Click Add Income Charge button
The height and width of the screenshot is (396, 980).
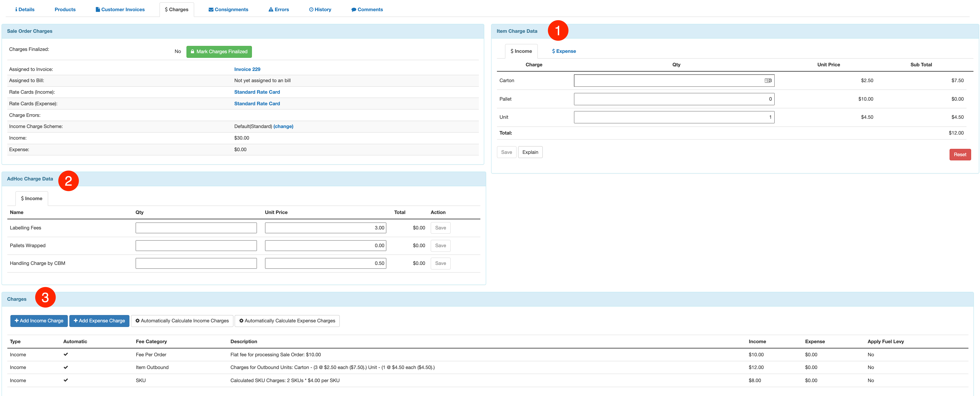(x=39, y=321)
